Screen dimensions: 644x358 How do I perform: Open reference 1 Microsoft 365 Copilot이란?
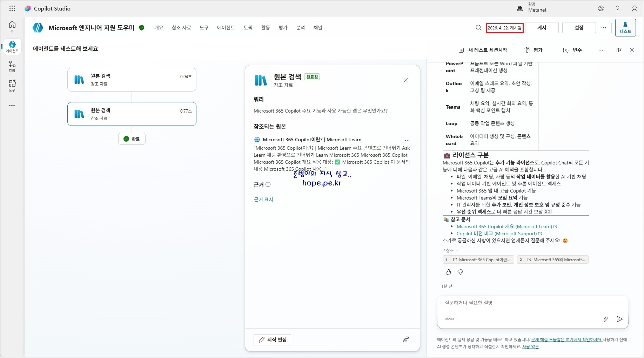pos(478,260)
